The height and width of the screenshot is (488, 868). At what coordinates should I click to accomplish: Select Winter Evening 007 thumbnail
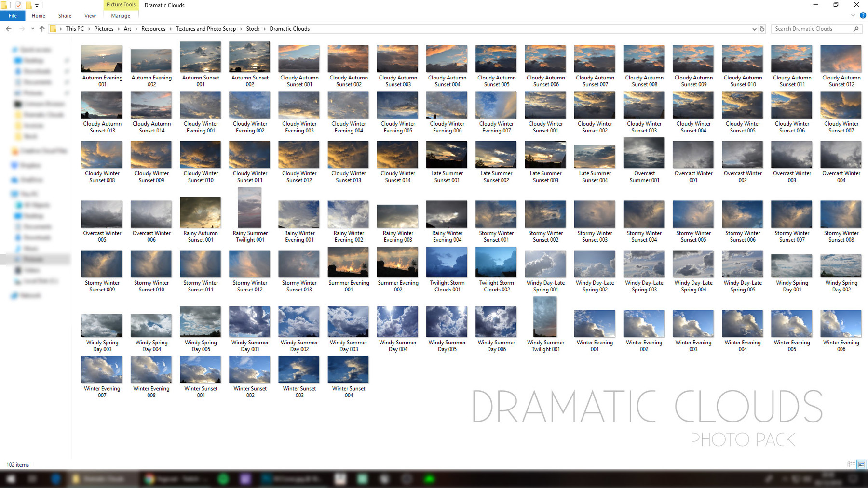coord(102,369)
